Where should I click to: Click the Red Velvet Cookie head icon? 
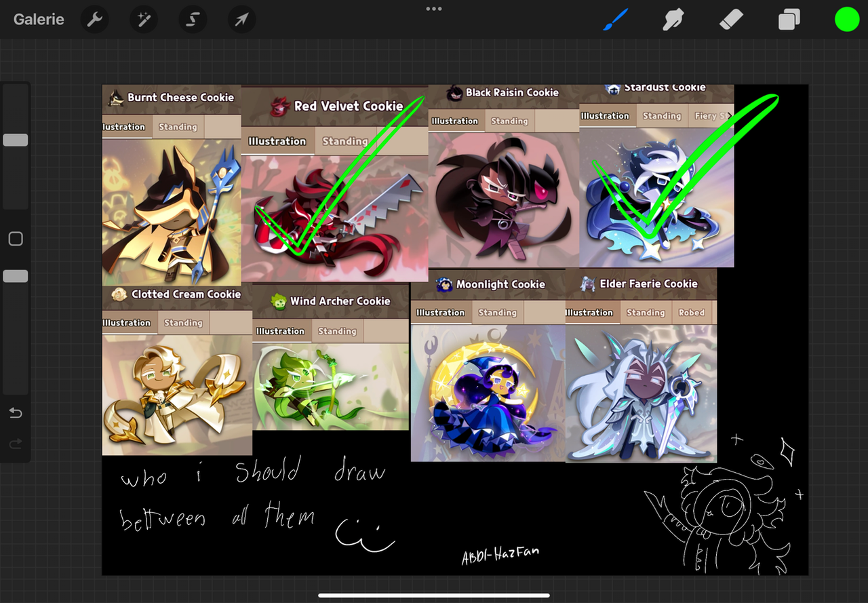(x=280, y=106)
